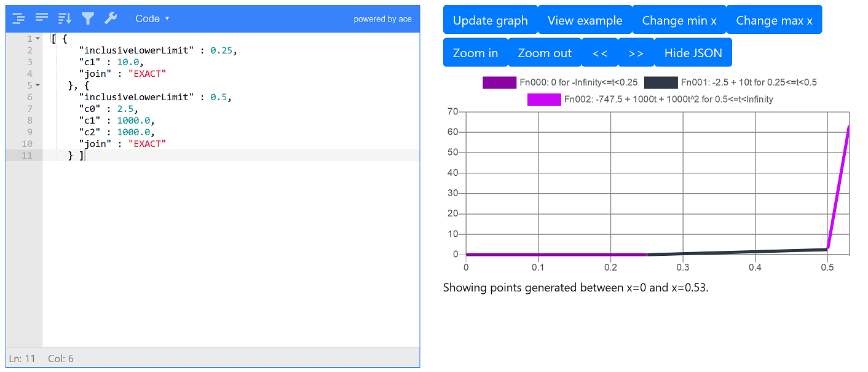Viewport: 868px width, 372px height.
Task: Open the sort contents tool
Action: point(65,18)
